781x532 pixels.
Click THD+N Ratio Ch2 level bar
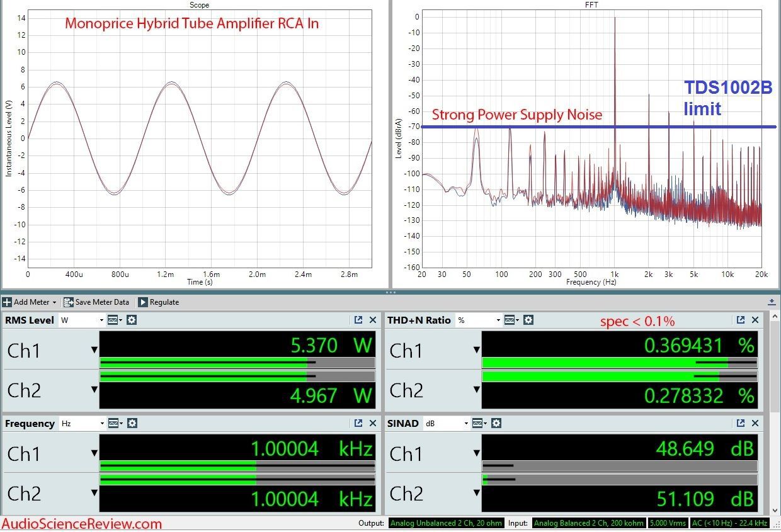(x=620, y=376)
